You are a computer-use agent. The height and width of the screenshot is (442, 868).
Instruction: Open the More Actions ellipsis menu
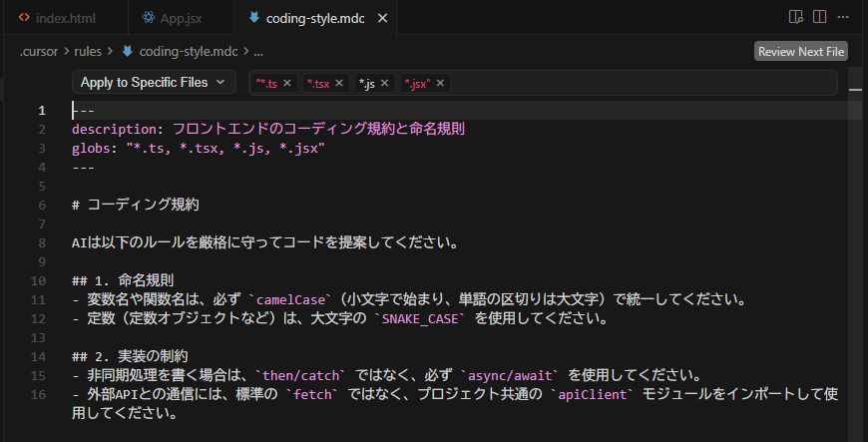(x=843, y=17)
